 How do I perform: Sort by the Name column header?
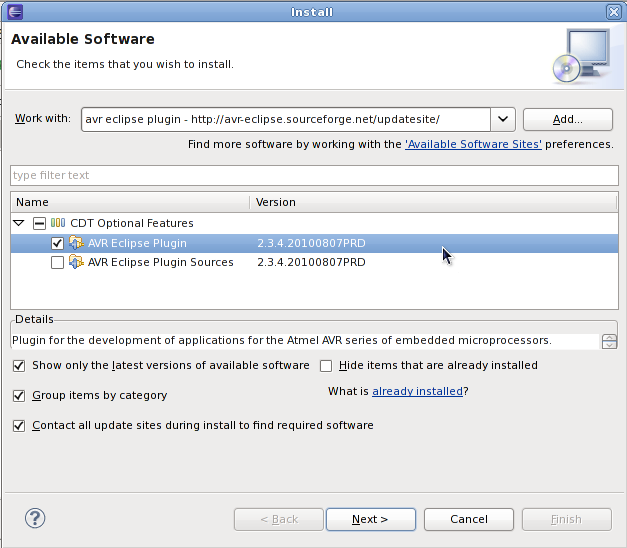[x=130, y=202]
